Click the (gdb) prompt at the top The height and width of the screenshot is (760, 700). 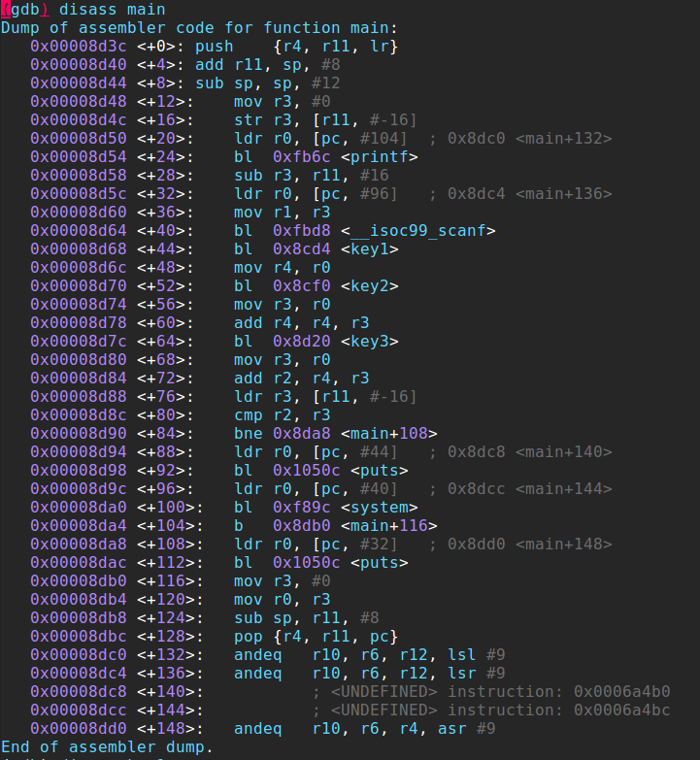click(24, 9)
